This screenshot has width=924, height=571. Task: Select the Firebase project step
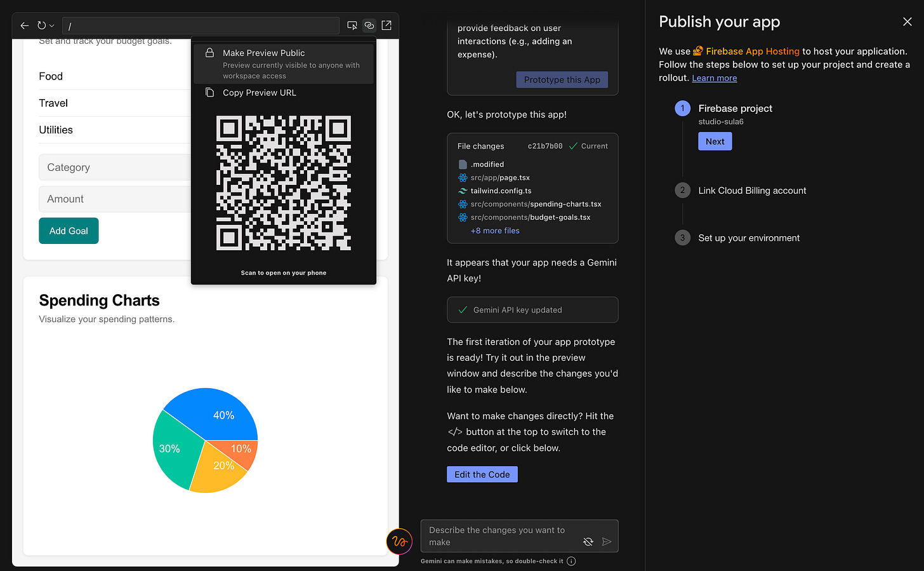tap(736, 109)
